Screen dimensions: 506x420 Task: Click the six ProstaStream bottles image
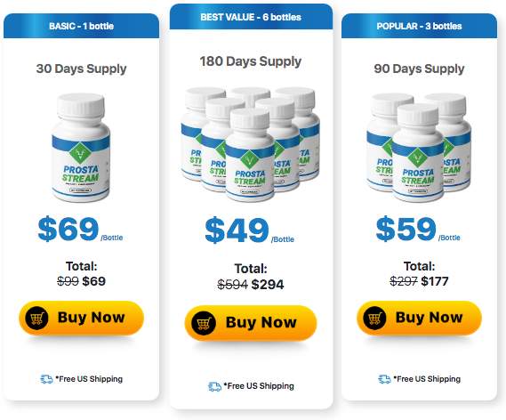(251, 144)
